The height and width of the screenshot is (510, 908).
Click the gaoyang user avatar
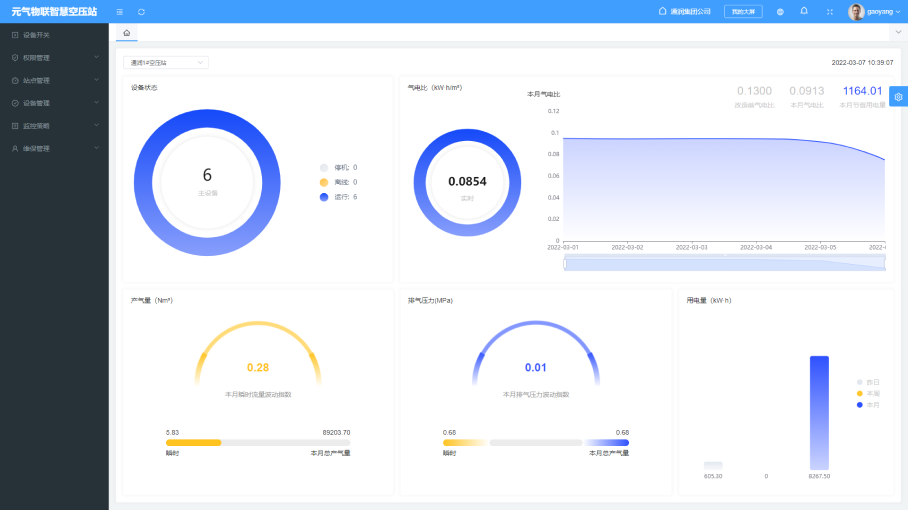(x=856, y=12)
